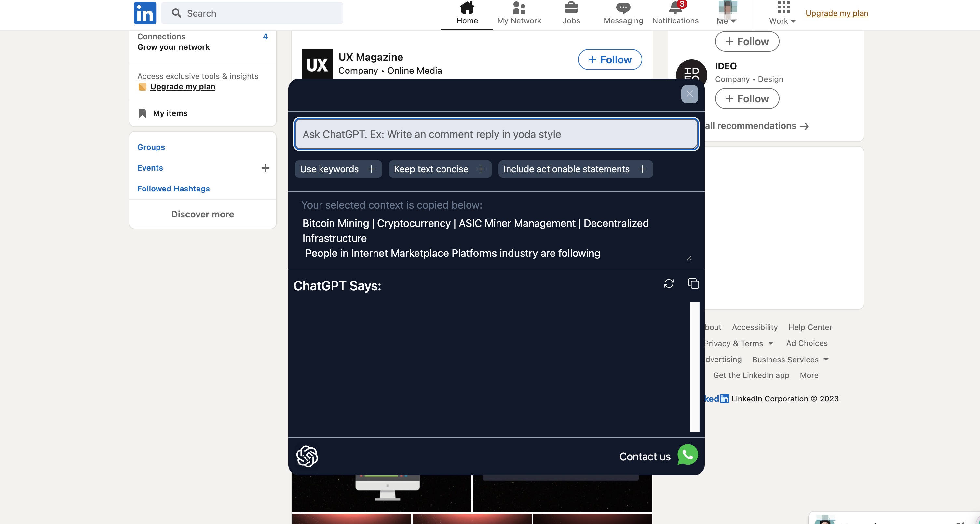
Task: Open Connections Grow your network
Action: [202, 42]
